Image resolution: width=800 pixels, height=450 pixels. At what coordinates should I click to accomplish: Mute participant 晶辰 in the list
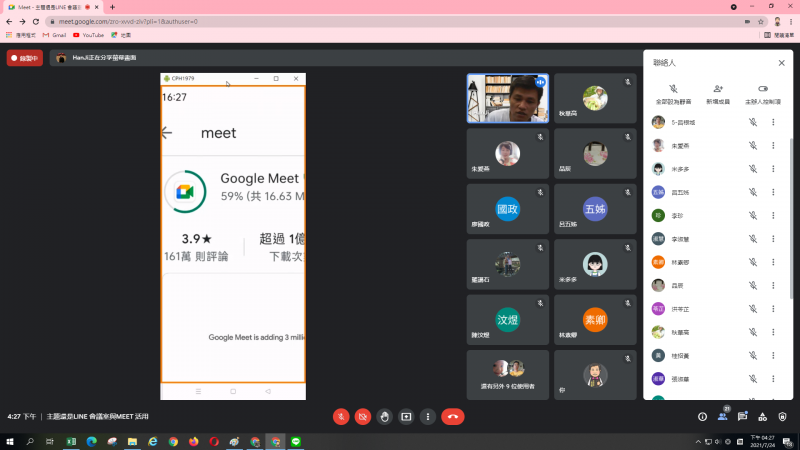753,285
